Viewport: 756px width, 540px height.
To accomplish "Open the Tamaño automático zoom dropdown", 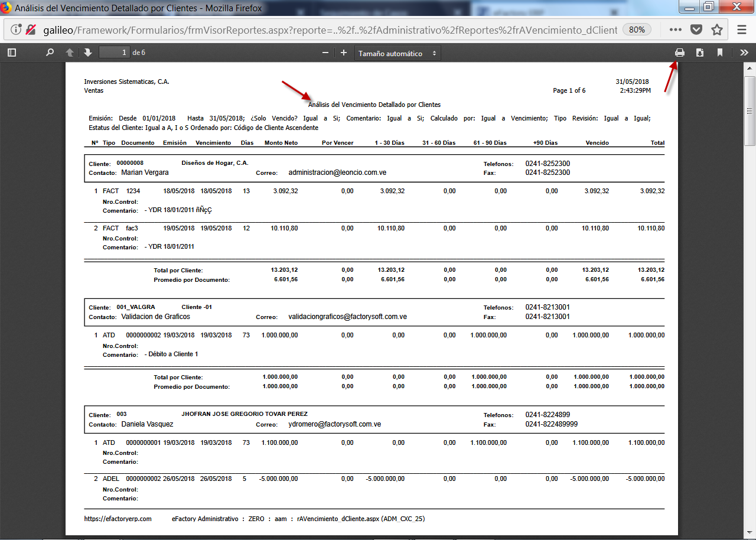I will 397,53.
